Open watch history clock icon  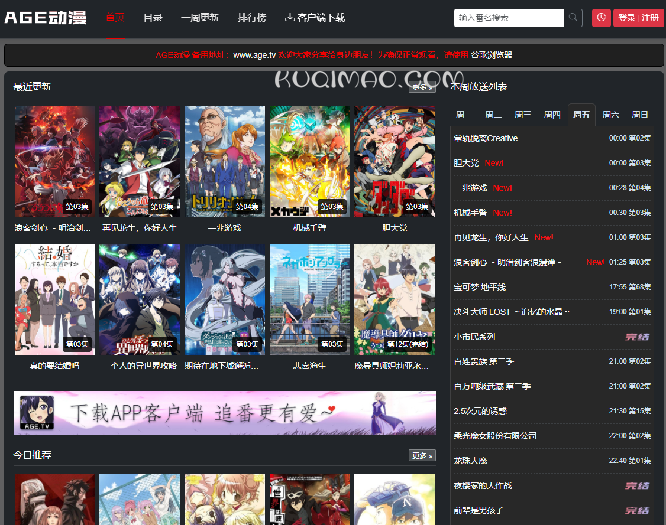click(x=601, y=18)
